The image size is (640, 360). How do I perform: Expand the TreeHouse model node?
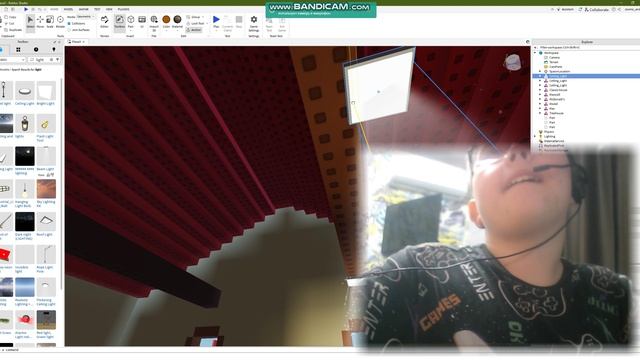point(540,113)
